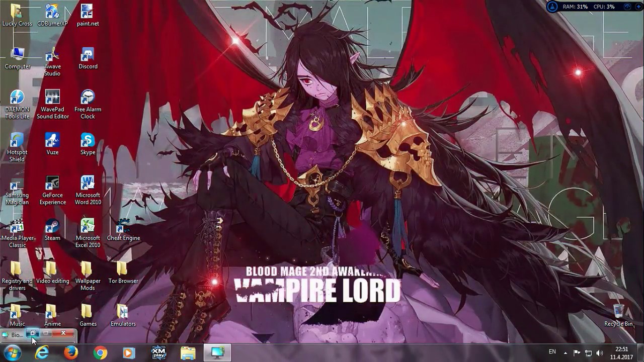This screenshot has height=362, width=644.
Task: Launch Internet Explorer from the taskbar
Action: [x=42, y=353]
